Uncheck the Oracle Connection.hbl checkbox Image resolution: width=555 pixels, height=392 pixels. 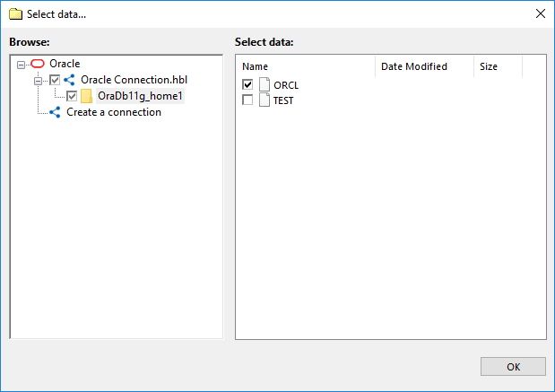55,80
